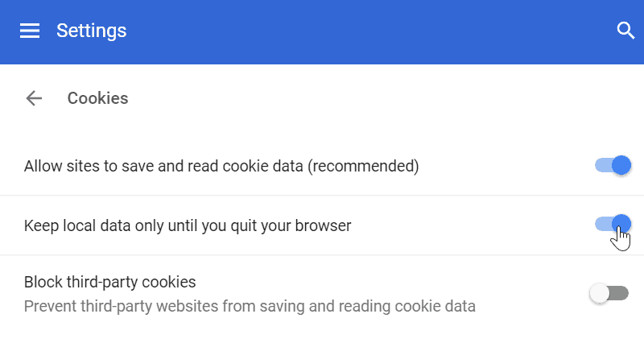This screenshot has height=343, width=644.
Task: Click the 'Prevent third-party websites' description text
Action: pyautogui.click(x=250, y=306)
